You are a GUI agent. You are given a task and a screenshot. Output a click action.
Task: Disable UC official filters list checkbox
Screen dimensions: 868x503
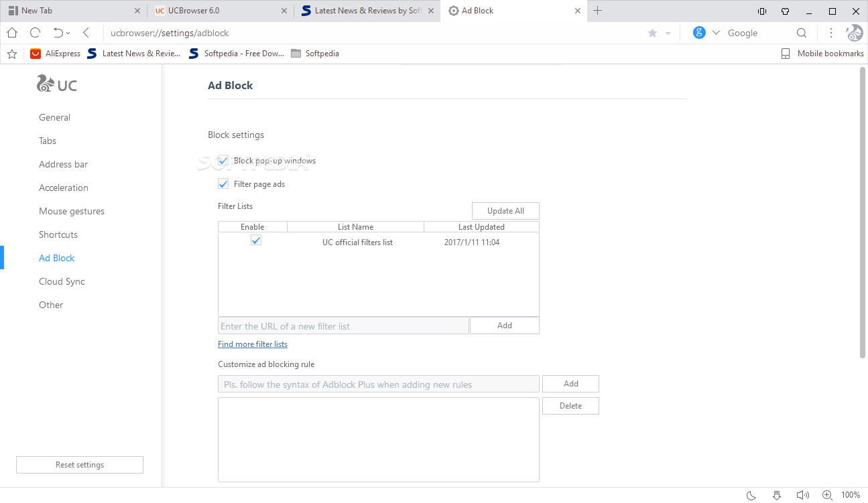(256, 240)
